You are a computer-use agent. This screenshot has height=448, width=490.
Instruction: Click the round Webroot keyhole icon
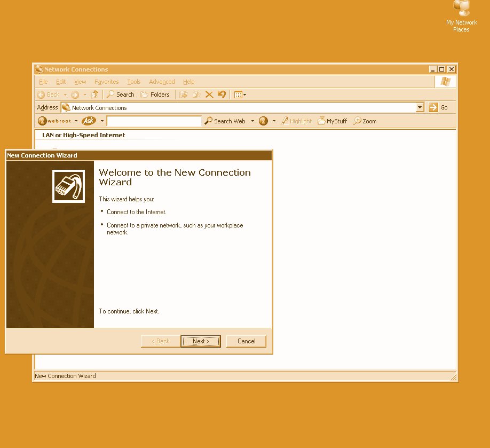coord(264,121)
